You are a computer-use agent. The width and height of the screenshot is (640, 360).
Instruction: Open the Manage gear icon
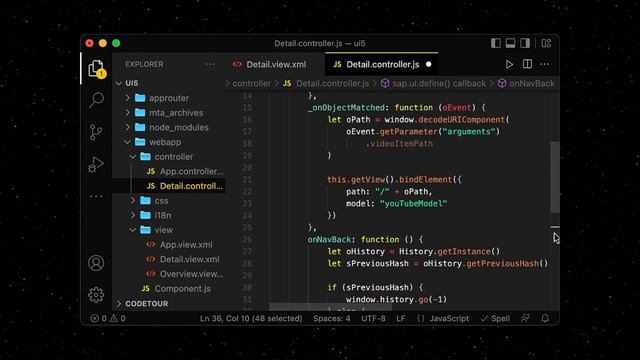pos(96,295)
